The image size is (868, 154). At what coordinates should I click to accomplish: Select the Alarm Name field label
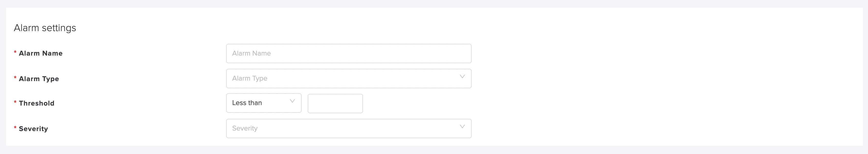pyautogui.click(x=41, y=53)
